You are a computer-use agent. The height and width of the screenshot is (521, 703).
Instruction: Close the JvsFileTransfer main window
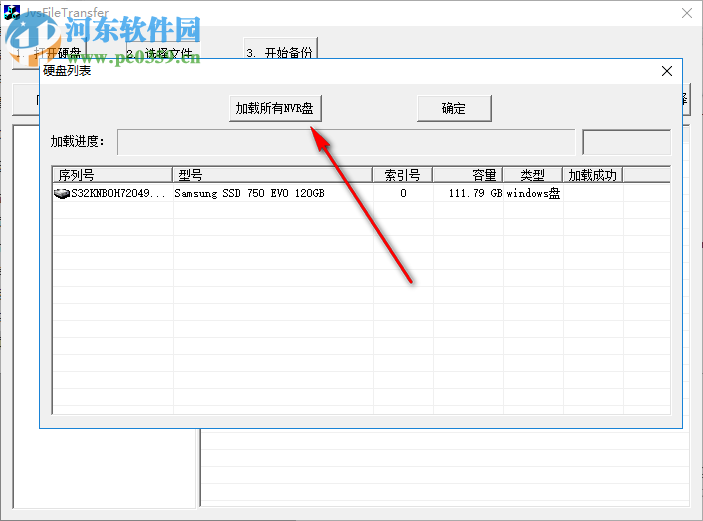click(x=687, y=13)
